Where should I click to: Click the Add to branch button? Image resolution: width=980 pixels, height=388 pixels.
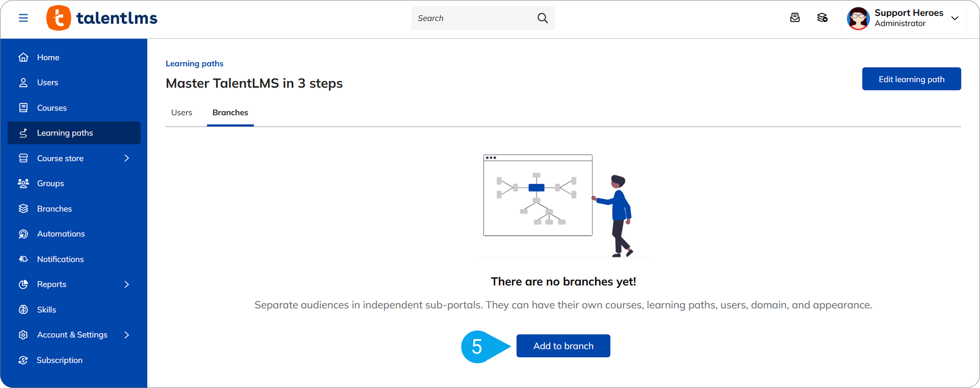(x=563, y=346)
